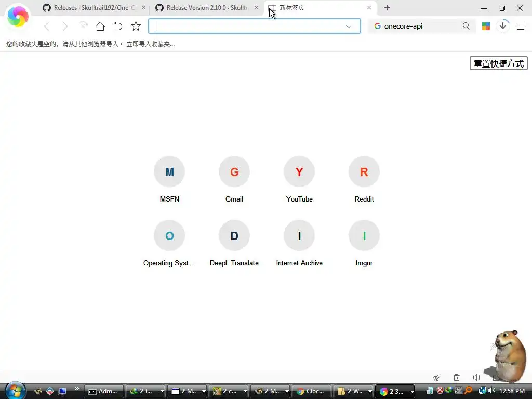Click the system tray volume icon
Viewport: 532px width, 399px height.
(491, 391)
